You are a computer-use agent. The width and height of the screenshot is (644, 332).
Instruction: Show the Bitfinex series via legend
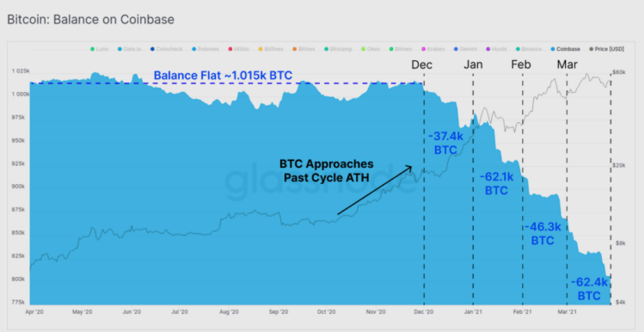pos(272,49)
